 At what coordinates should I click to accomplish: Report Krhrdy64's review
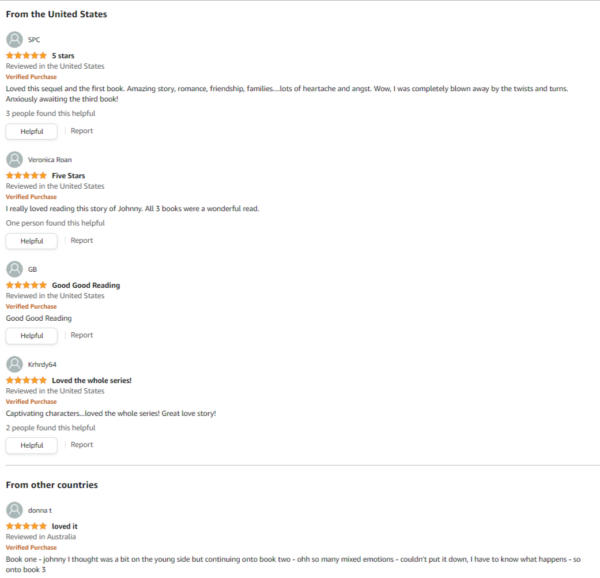click(x=82, y=444)
